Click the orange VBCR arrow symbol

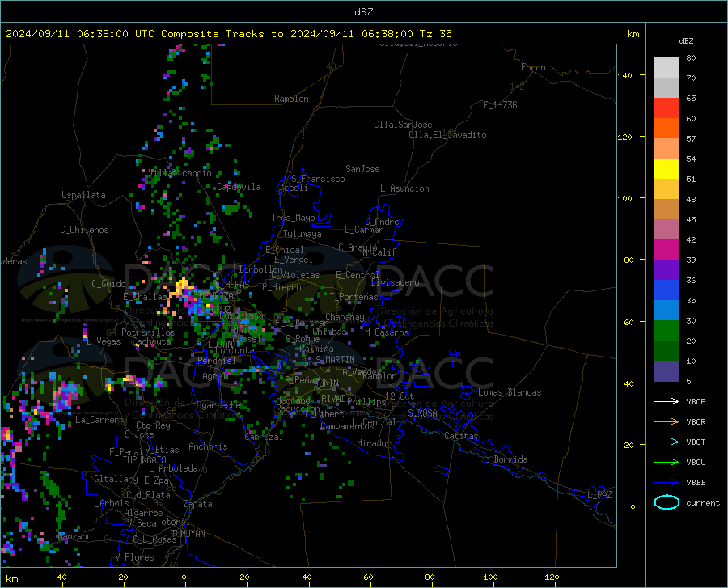[667, 422]
